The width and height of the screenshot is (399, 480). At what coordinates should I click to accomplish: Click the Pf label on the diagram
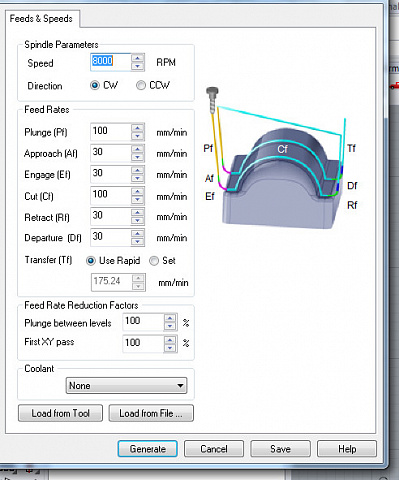coord(208,148)
